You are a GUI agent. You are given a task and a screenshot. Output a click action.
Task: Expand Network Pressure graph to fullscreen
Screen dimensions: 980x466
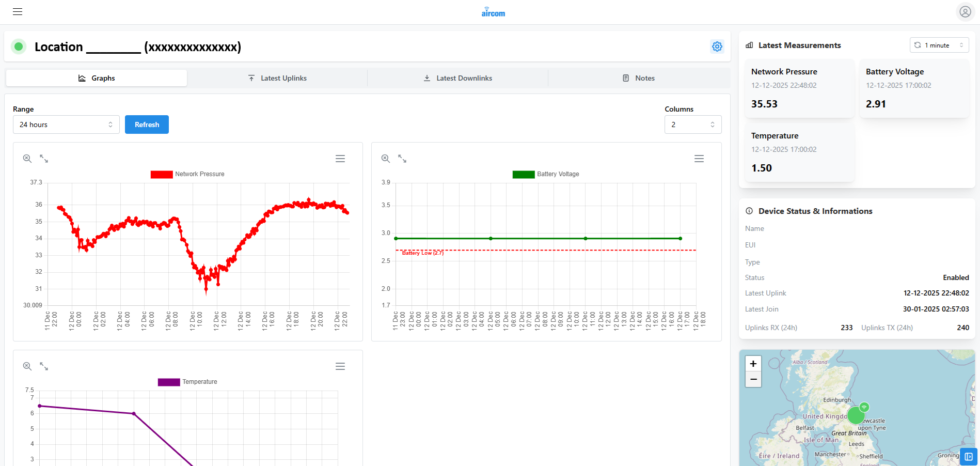(44, 159)
